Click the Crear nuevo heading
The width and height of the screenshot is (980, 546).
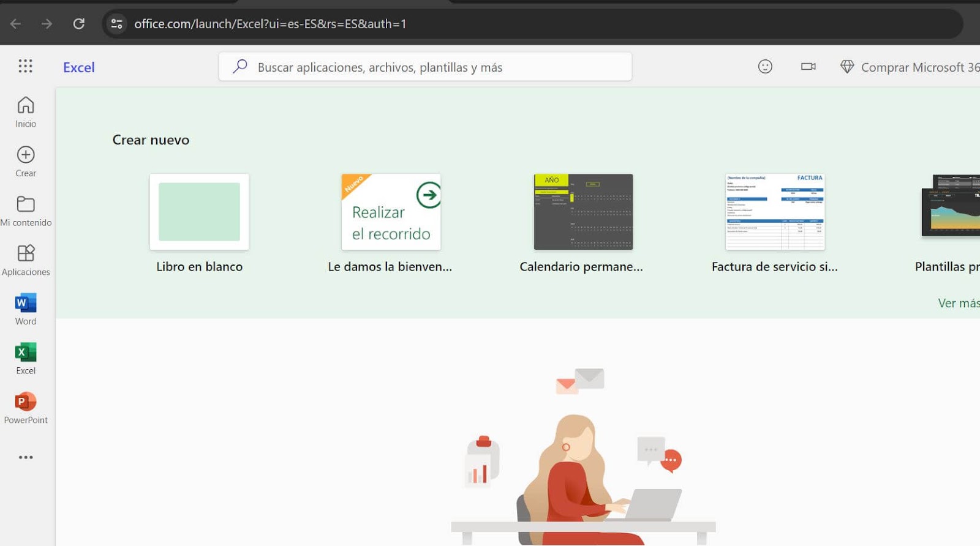[x=151, y=140]
